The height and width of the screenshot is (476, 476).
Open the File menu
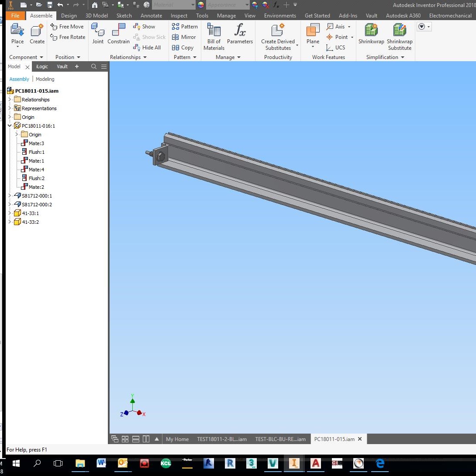tap(15, 15)
